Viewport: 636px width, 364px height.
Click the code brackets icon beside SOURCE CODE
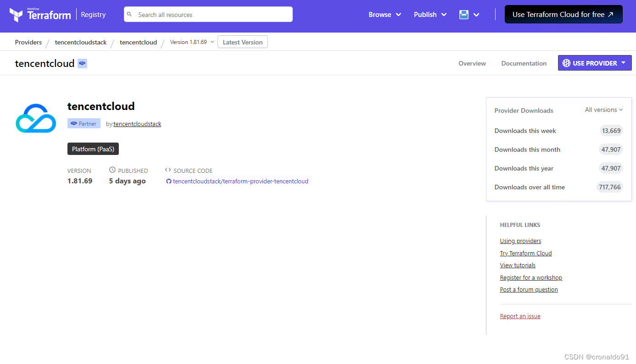[x=168, y=170]
